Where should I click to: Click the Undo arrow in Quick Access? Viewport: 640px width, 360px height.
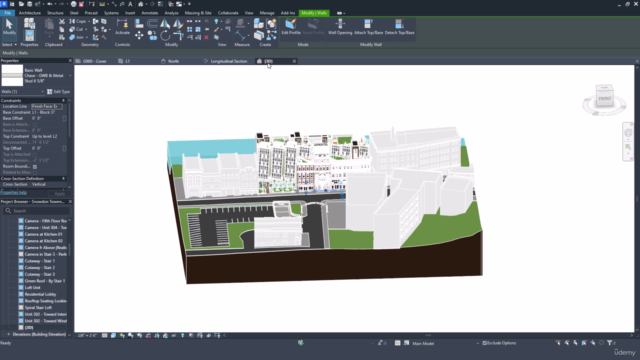pos(49,4)
